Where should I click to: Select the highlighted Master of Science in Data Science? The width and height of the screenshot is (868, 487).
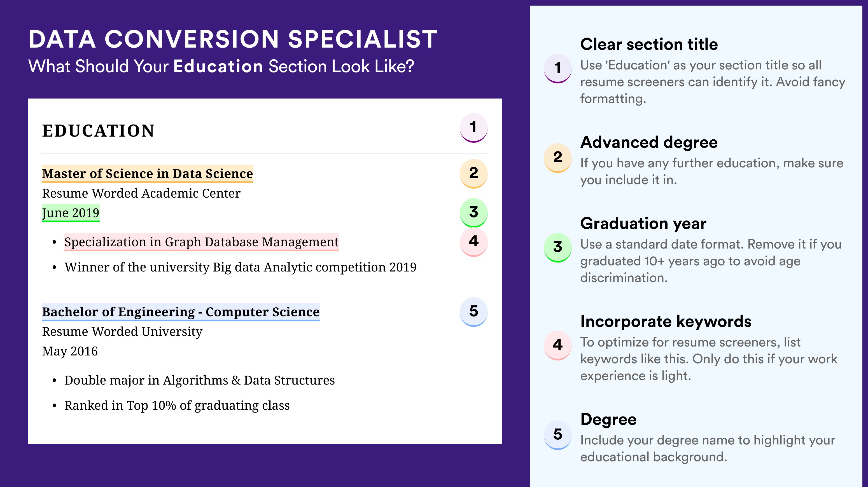coord(147,174)
